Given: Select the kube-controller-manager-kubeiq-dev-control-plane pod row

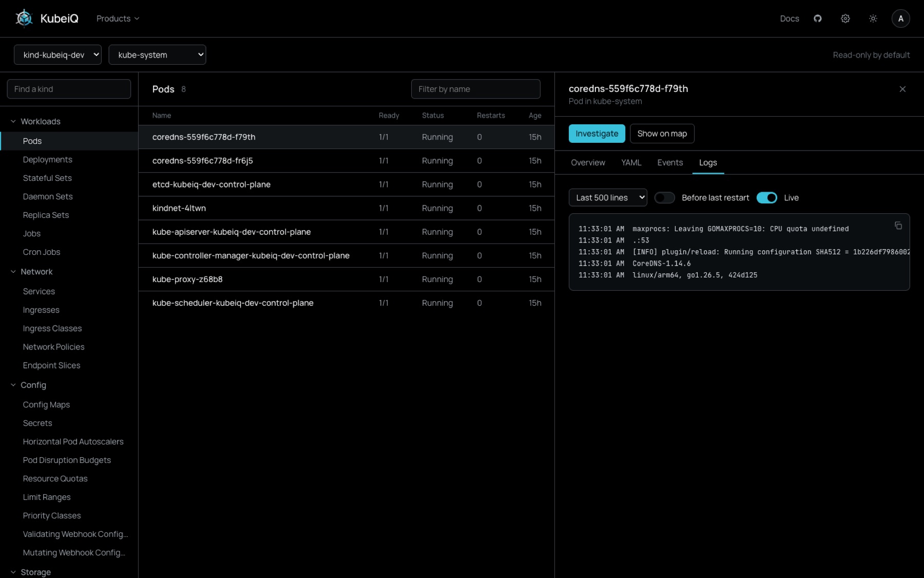Looking at the screenshot, I should click(x=346, y=255).
